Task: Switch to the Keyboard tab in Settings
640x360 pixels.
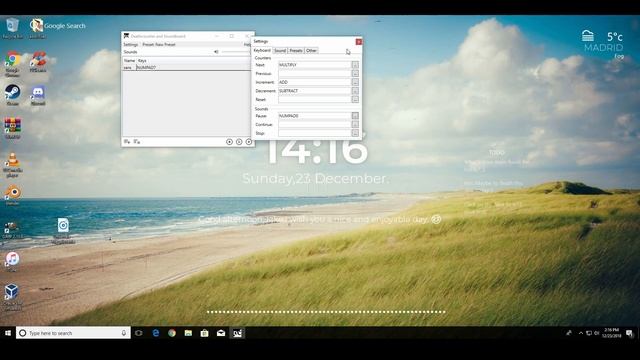Action: pos(262,51)
